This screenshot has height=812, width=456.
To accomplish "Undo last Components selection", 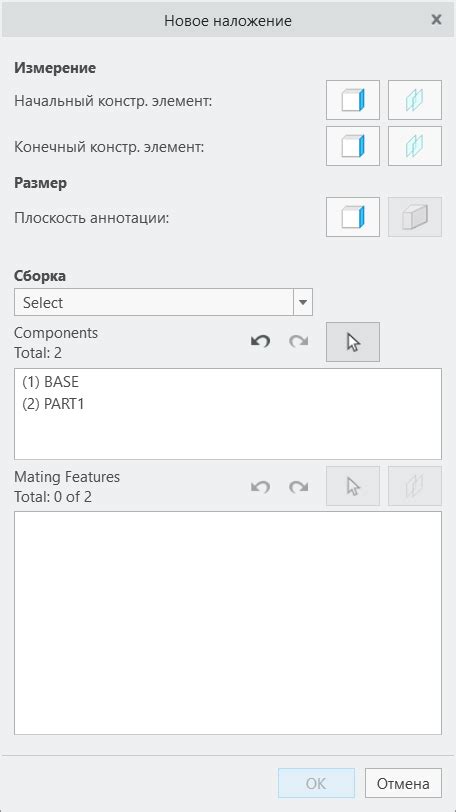I will [260, 342].
